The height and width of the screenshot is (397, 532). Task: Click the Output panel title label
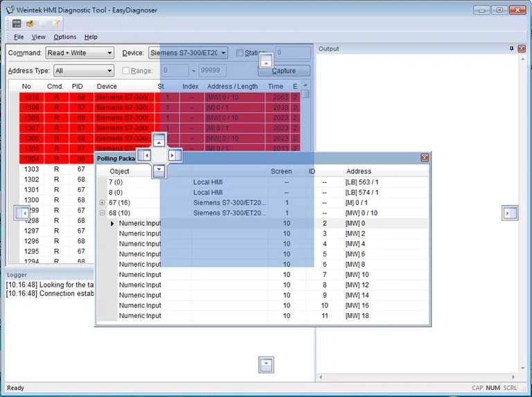point(328,49)
